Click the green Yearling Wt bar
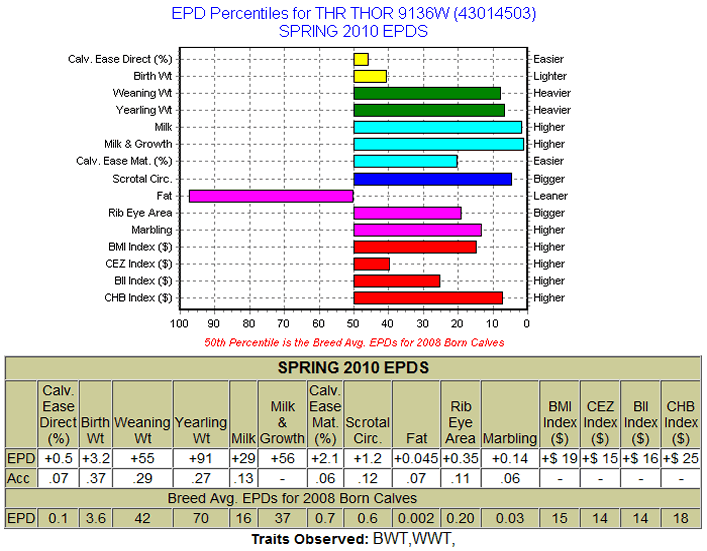 click(429, 110)
